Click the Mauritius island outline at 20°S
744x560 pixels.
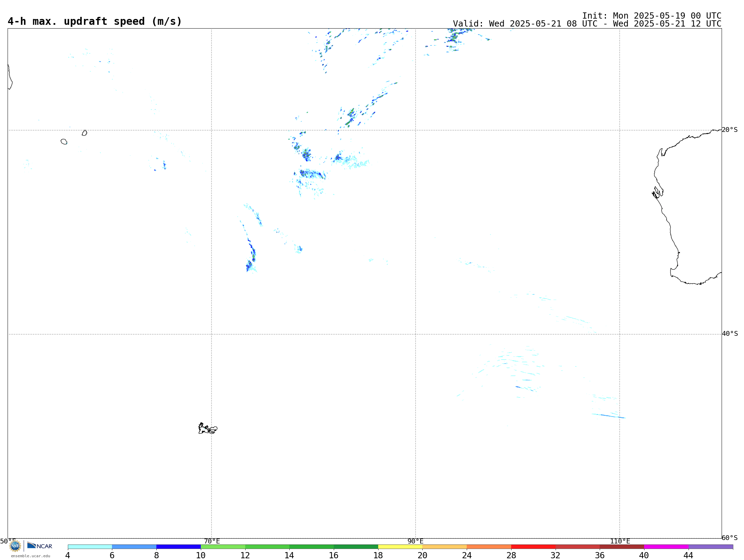coord(84,133)
